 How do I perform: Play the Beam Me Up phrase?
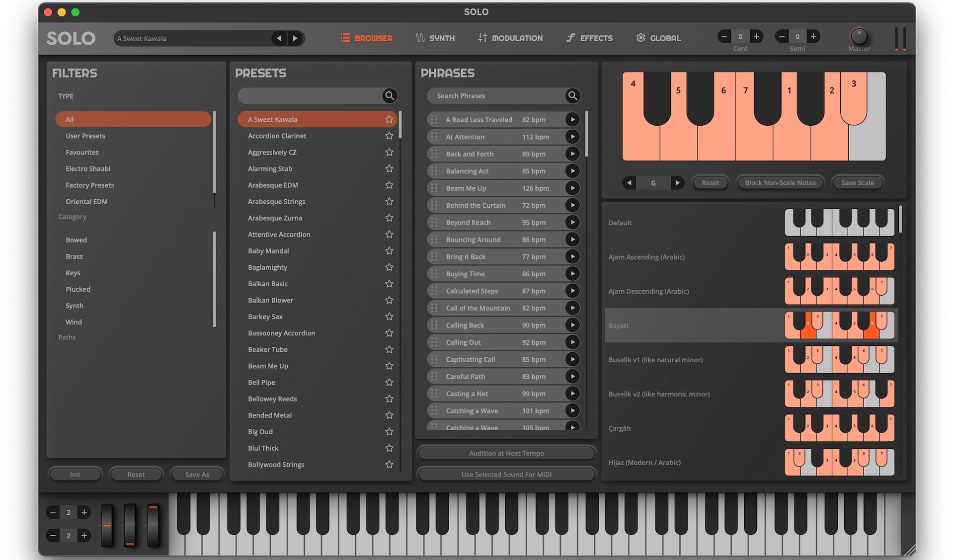point(572,188)
